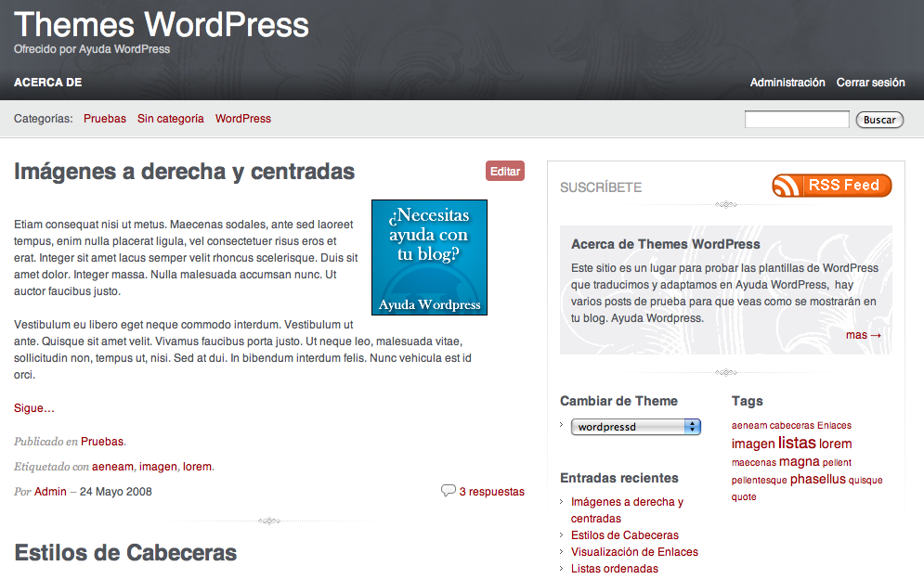Screen dimensions: 924x579
Task: Open the Sin categoría category link
Action: click(171, 119)
